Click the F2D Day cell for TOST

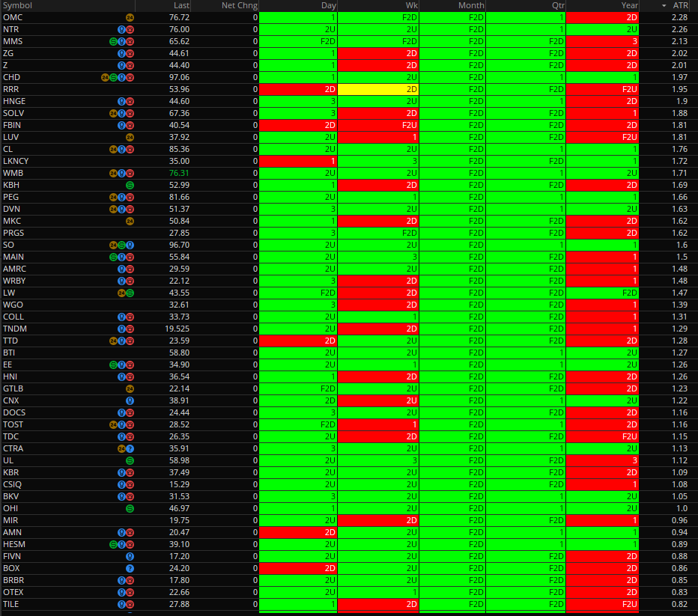[298, 424]
